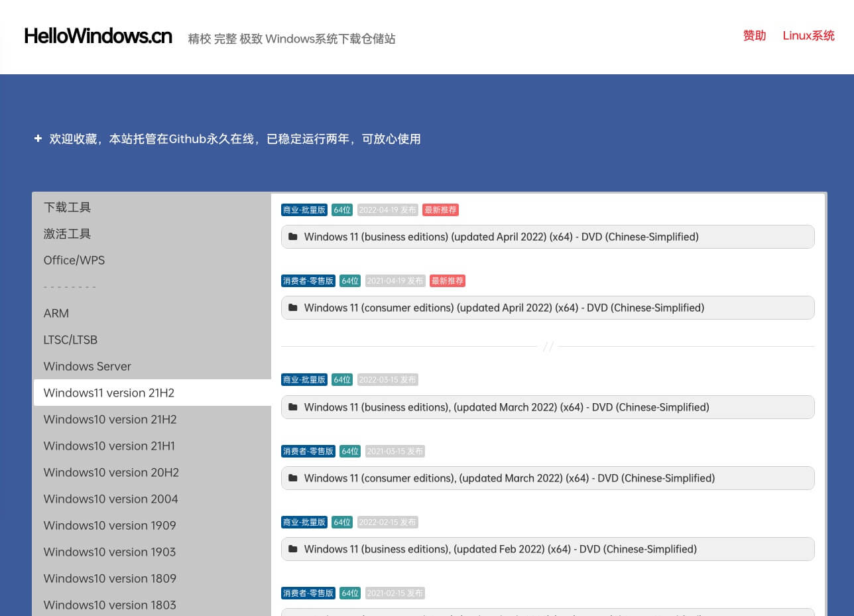
Task: Select 激活工具 in the sidebar
Action: (152, 233)
